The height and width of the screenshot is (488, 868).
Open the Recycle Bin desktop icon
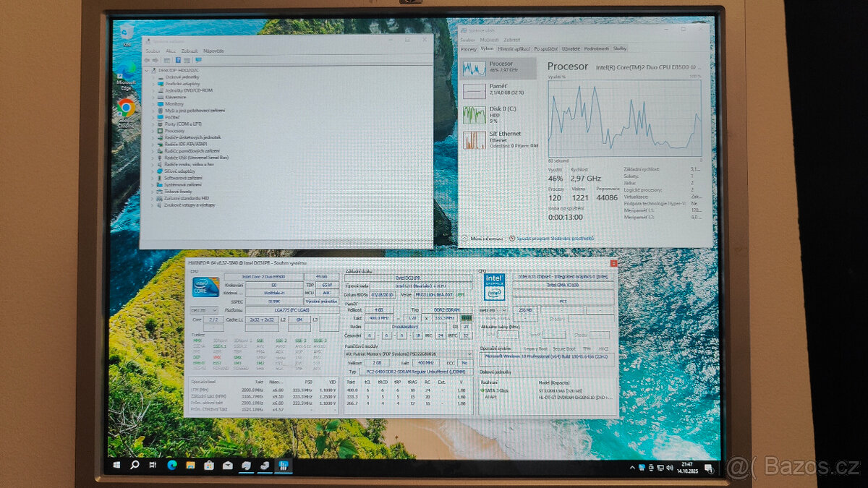point(127,31)
